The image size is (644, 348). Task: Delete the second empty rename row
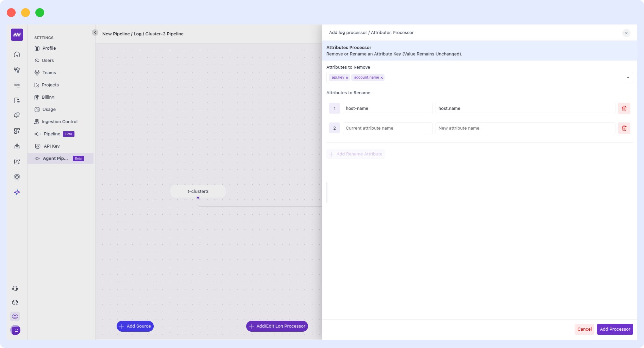click(x=624, y=128)
